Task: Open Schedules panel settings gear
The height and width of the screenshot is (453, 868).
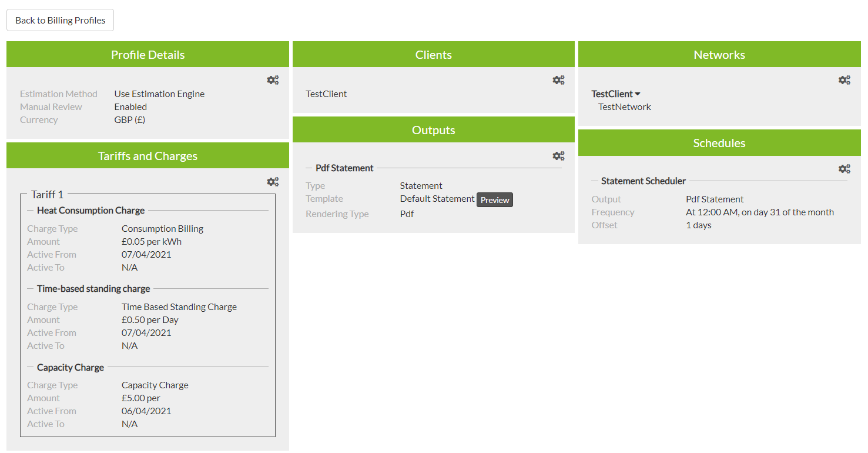Action: coord(844,169)
